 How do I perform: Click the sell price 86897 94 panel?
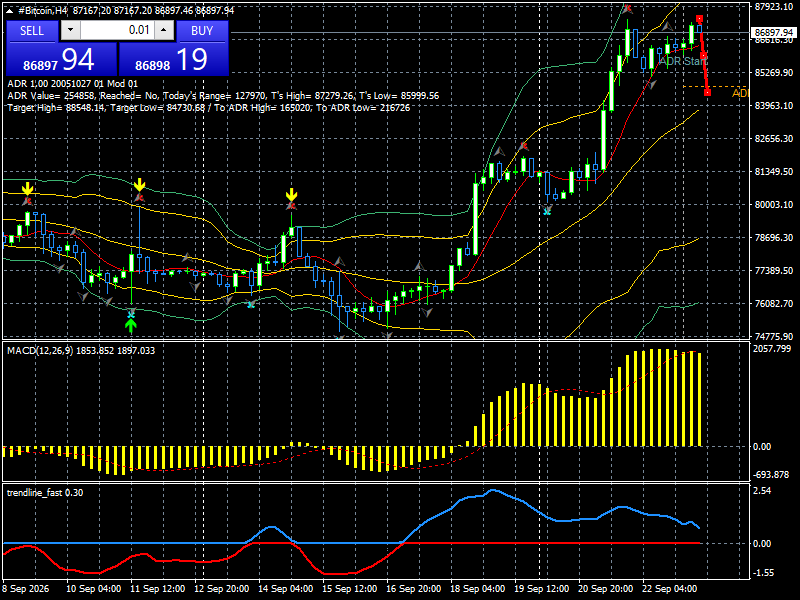[61, 60]
